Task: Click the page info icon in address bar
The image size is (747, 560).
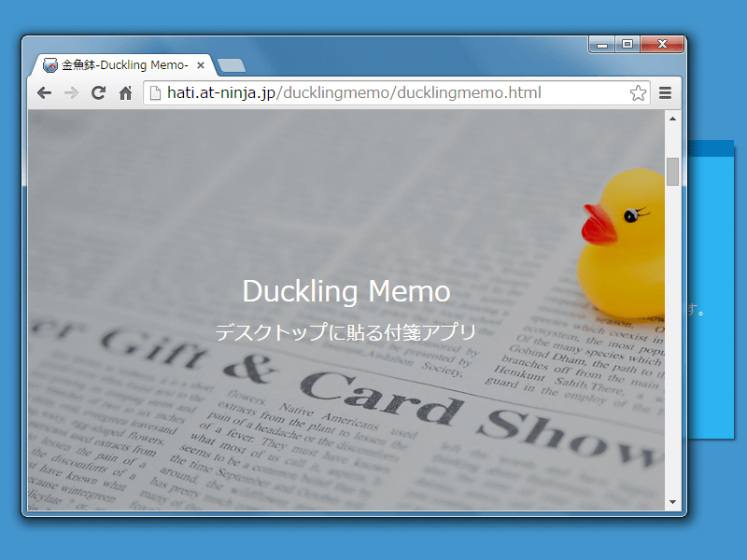Action: 156,92
